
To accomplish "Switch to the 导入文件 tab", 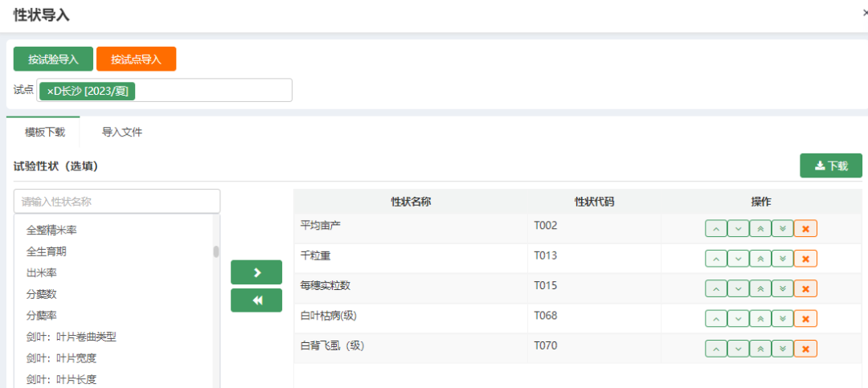I will pyautogui.click(x=122, y=133).
